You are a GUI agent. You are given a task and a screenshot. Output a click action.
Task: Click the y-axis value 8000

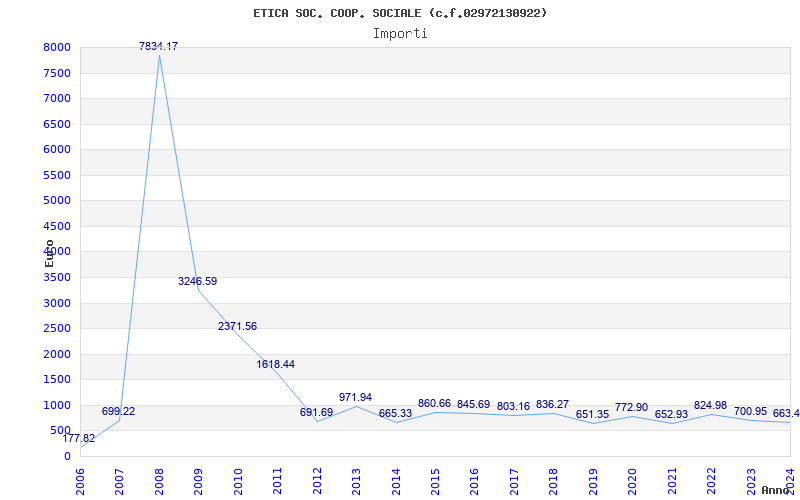point(57,48)
